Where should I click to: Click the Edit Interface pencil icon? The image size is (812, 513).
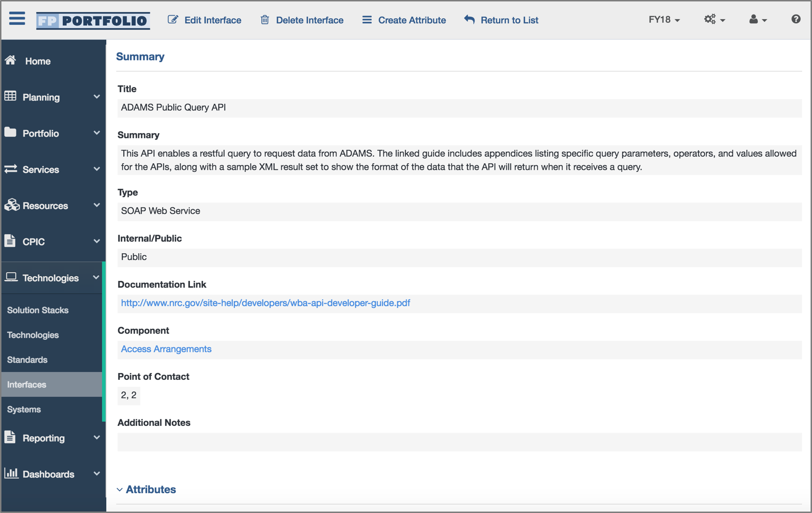pos(173,20)
